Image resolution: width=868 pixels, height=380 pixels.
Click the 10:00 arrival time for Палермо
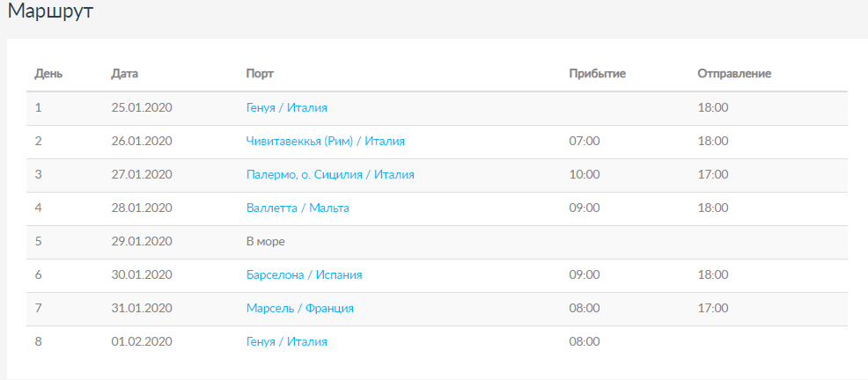coord(585,174)
